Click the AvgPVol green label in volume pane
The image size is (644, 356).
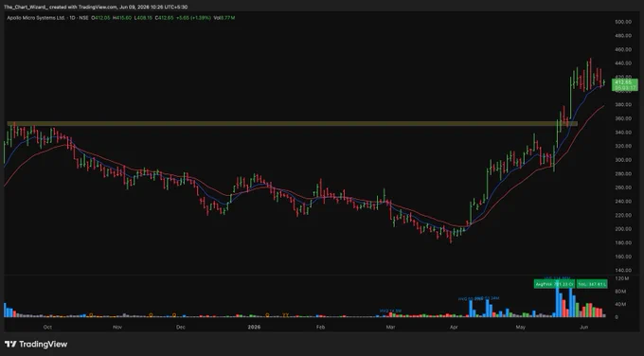pyautogui.click(x=554, y=284)
